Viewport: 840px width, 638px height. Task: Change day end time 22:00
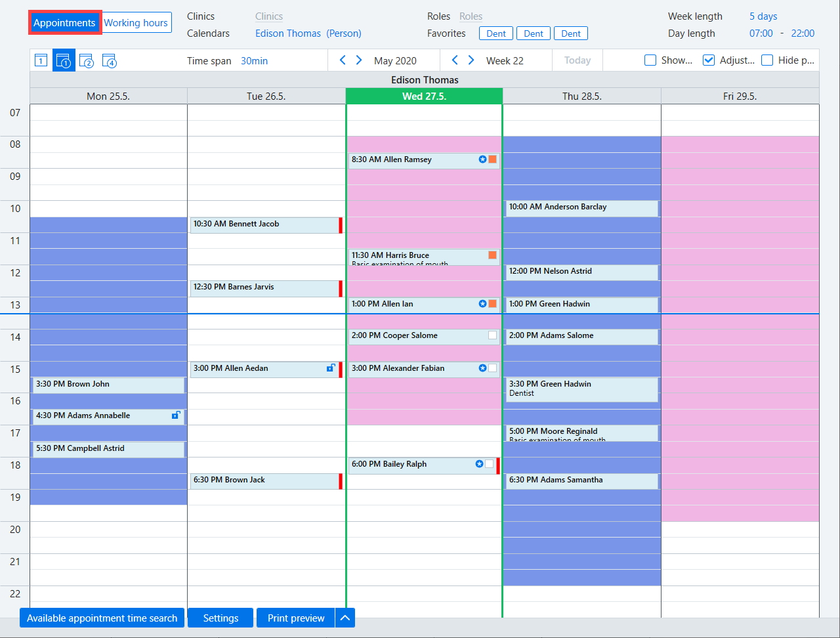pyautogui.click(x=803, y=33)
